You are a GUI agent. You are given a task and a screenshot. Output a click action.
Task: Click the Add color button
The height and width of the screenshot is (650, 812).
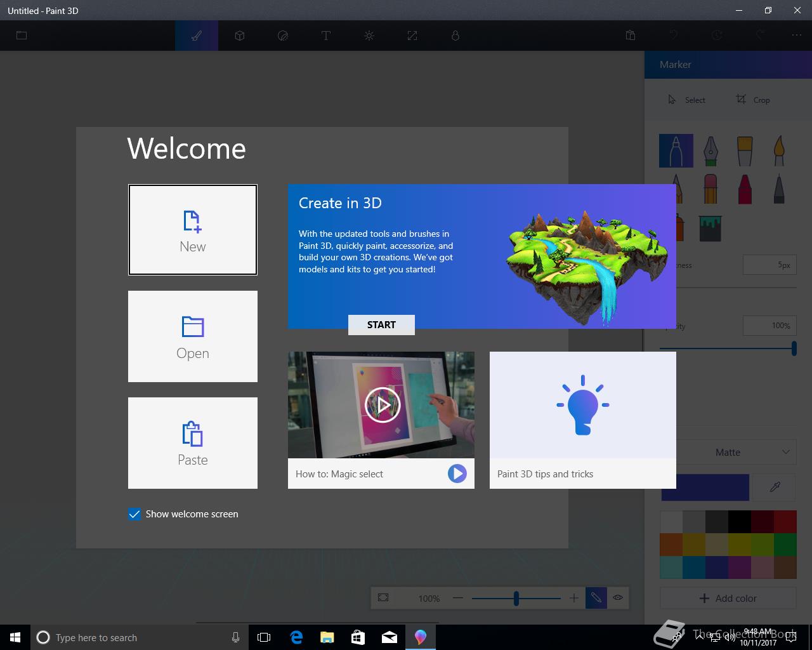click(728, 598)
